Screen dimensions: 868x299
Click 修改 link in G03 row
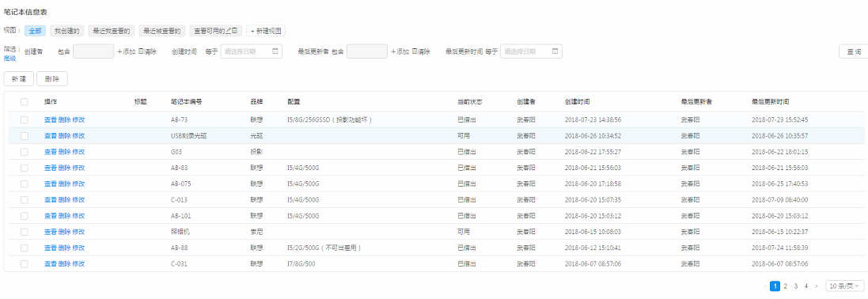78,152
